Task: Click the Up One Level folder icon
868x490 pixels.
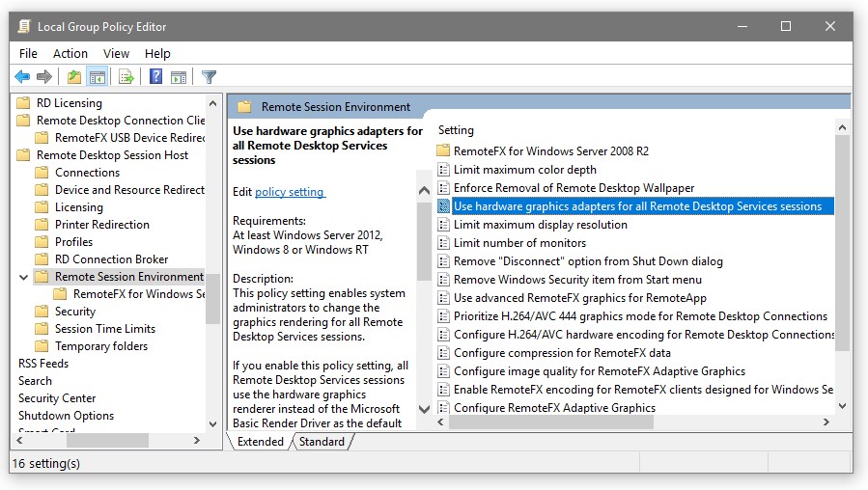Action: [74, 77]
